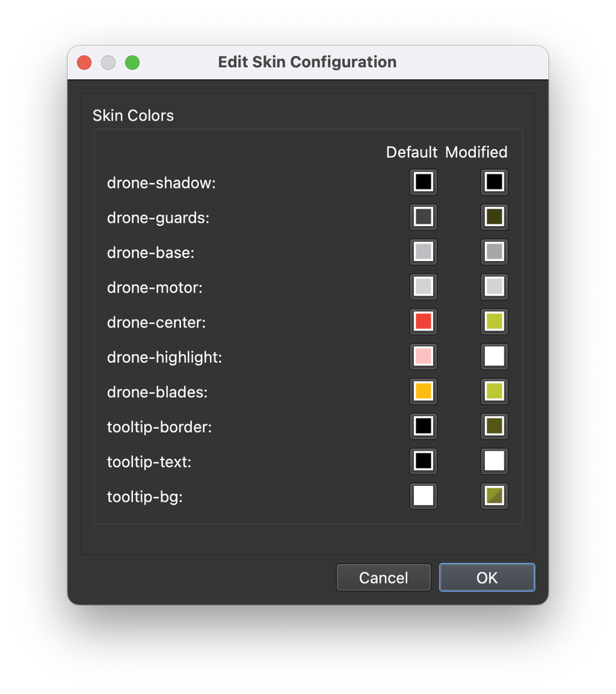Click the green zoom window button
Screen dimensions: 616x694
coord(132,62)
